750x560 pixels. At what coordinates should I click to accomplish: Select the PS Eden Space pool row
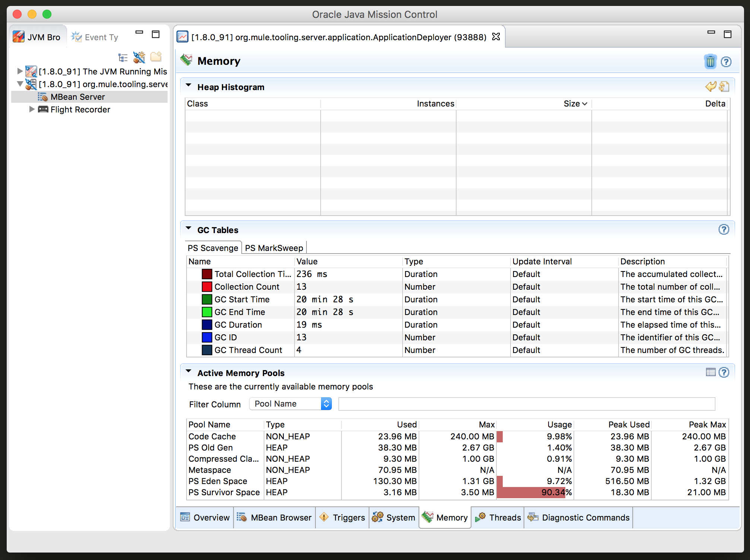(x=457, y=481)
